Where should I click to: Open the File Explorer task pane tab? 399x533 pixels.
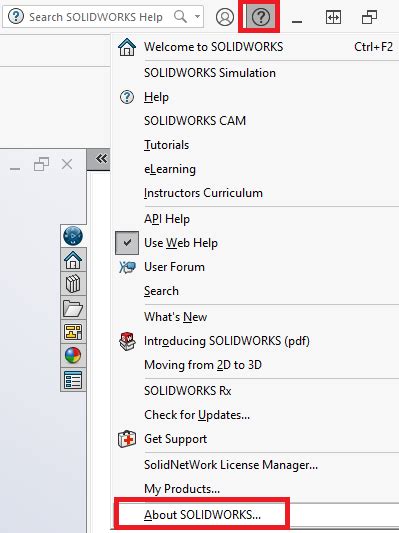coord(73,308)
